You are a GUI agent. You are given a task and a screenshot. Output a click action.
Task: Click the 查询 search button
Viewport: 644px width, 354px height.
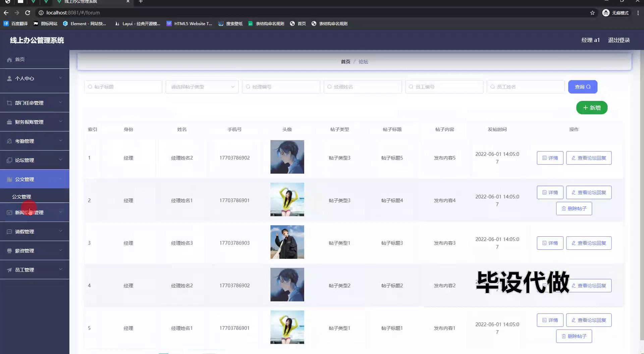(583, 87)
